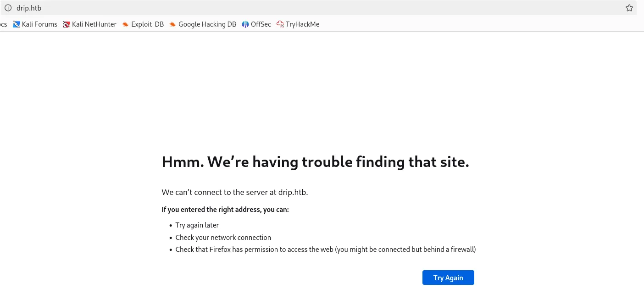The height and width of the screenshot is (289, 644).
Task: Click the Kali NetHunter bookmark icon
Action: click(x=67, y=24)
